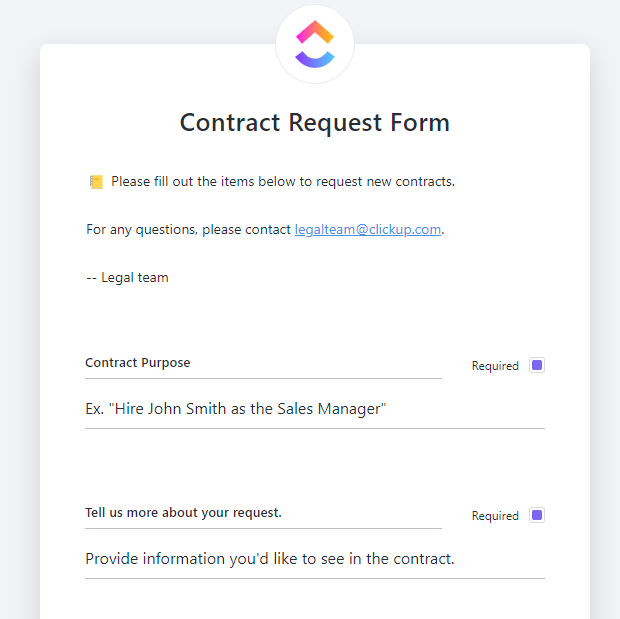This screenshot has width=620, height=619.
Task: Edit 'Tell us more about your request.' label
Action: [184, 513]
